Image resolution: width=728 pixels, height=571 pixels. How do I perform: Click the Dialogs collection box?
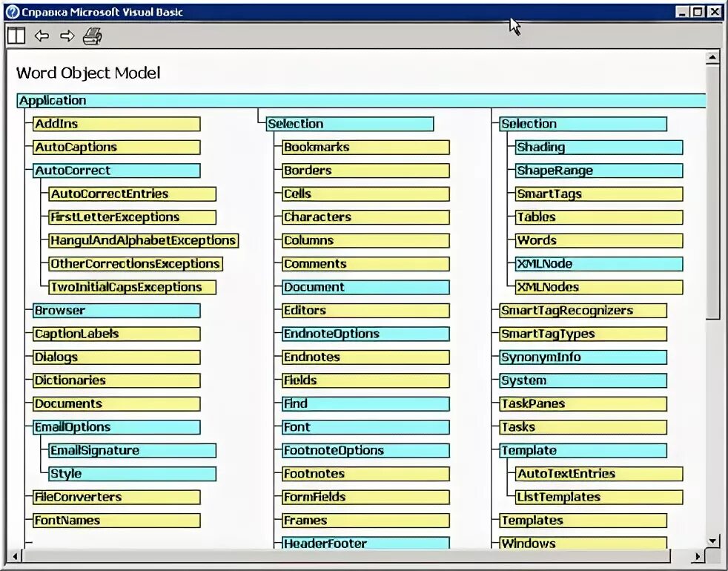pyautogui.click(x=116, y=357)
